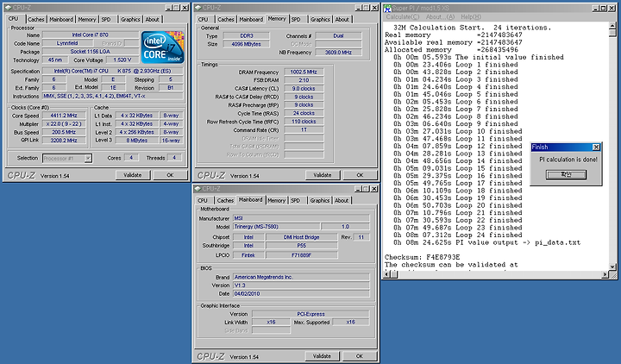Open Caches tab in Mainboard CPU-Z window
The image size is (621, 364).
click(225, 200)
